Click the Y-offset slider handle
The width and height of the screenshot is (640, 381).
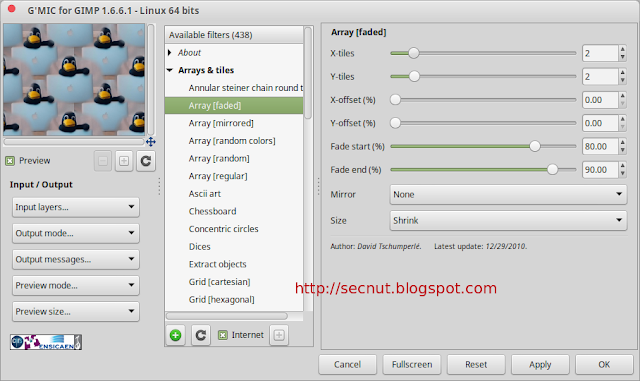click(x=395, y=123)
